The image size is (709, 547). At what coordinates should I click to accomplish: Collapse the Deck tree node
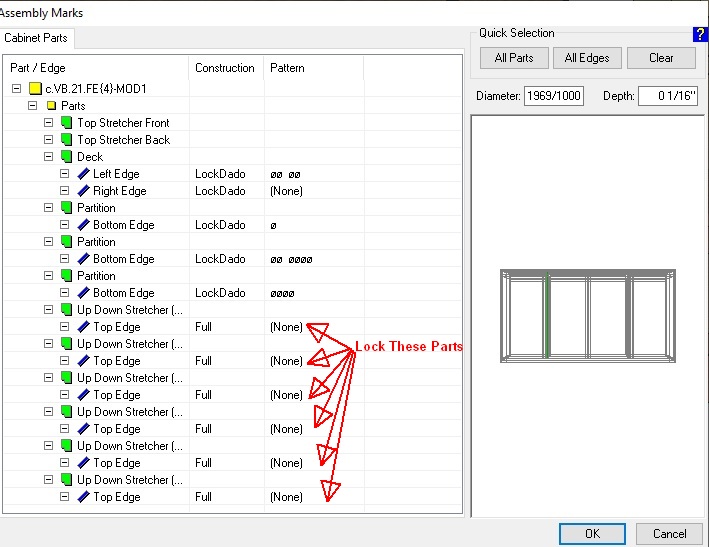[x=49, y=157]
